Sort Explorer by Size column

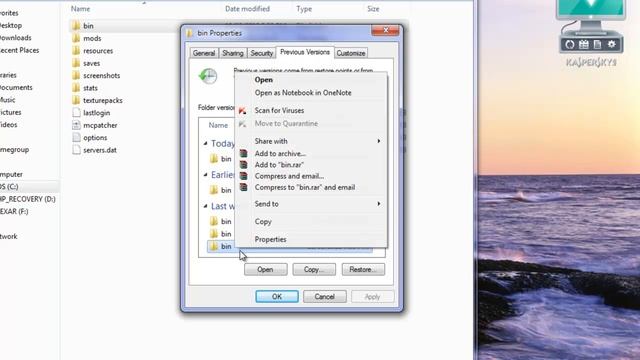coord(373,9)
